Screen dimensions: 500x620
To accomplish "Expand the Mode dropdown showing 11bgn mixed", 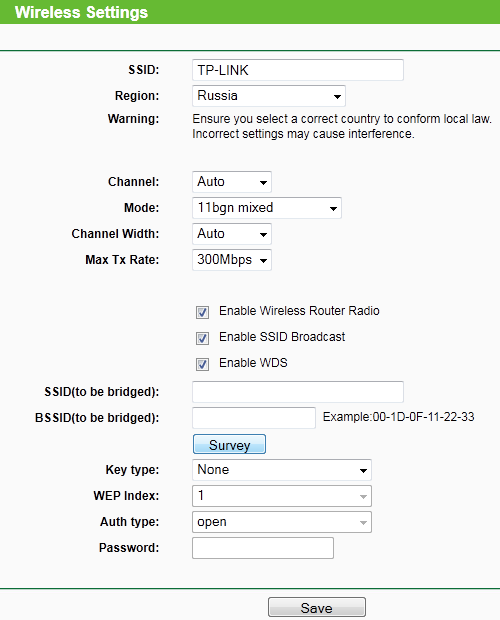I will (267, 208).
